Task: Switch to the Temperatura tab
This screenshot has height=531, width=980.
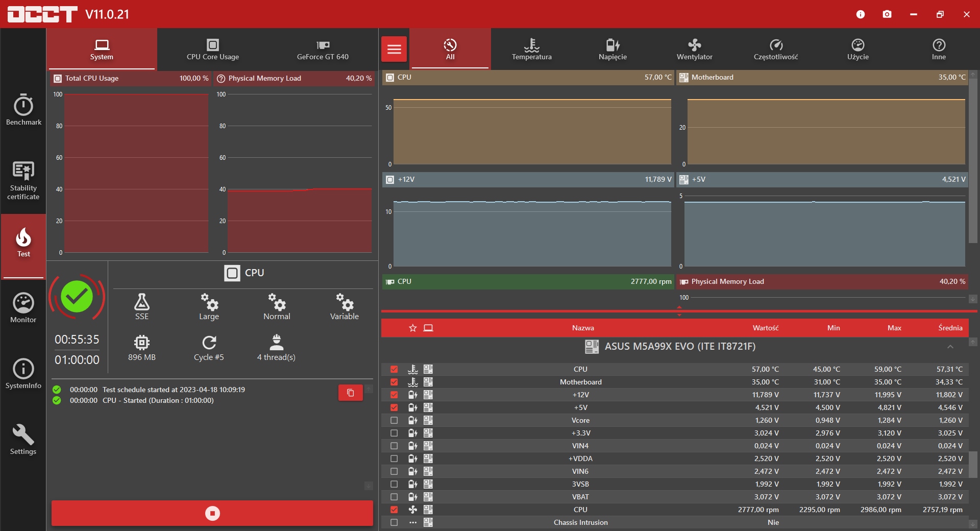Action: coord(531,49)
